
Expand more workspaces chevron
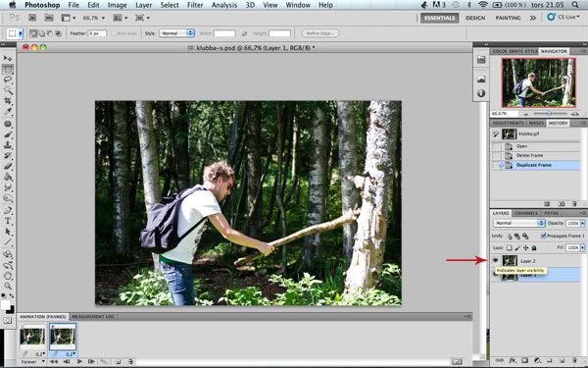click(x=532, y=18)
